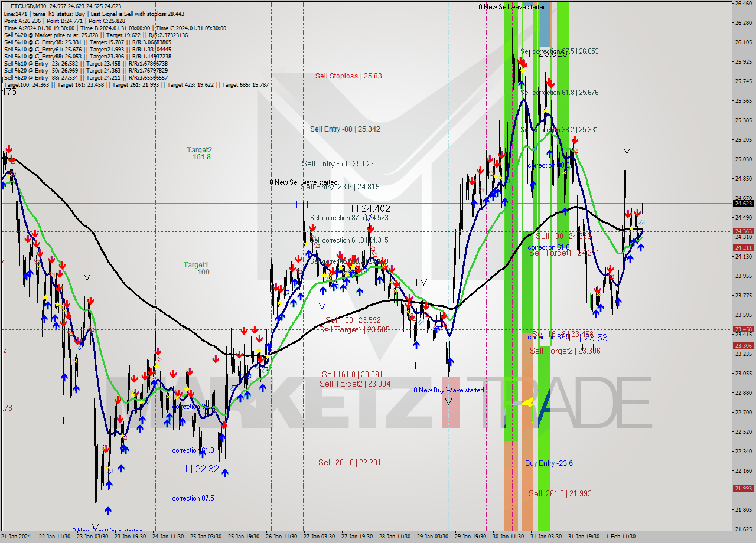
Task: Click the red 23.306 price tag on axis
Action: click(743, 345)
